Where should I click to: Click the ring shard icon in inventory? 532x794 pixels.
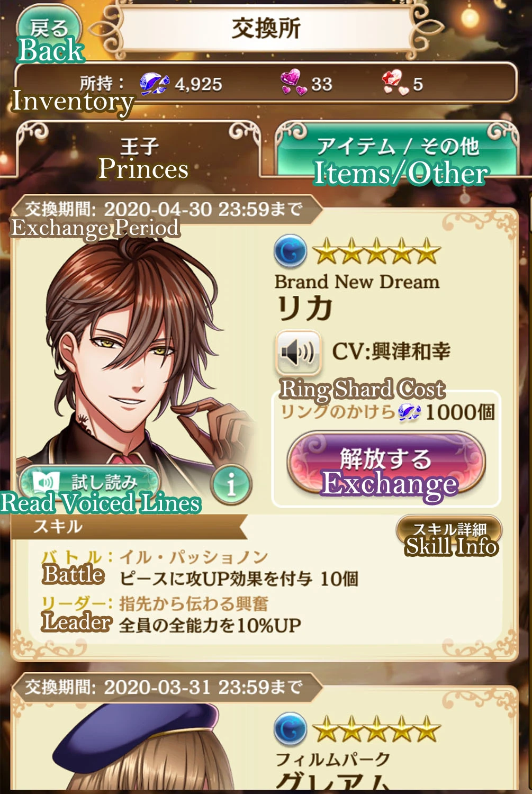pos(154,84)
